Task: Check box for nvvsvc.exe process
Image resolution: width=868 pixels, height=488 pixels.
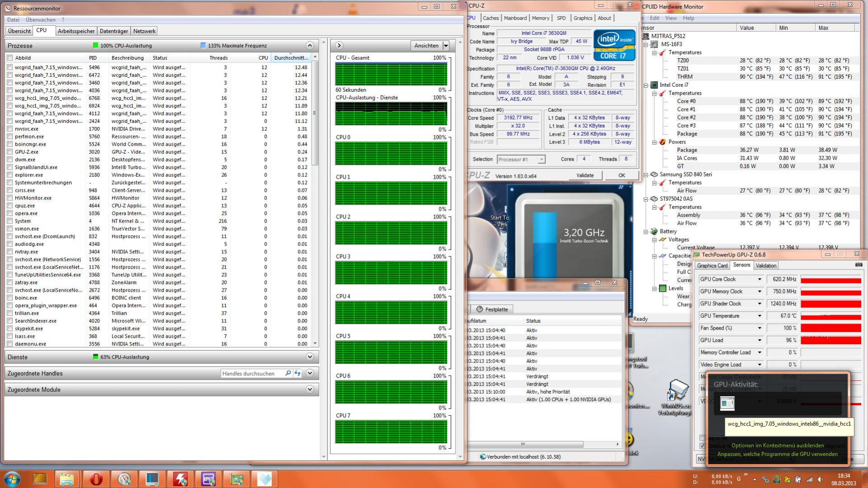Action: (x=10, y=129)
